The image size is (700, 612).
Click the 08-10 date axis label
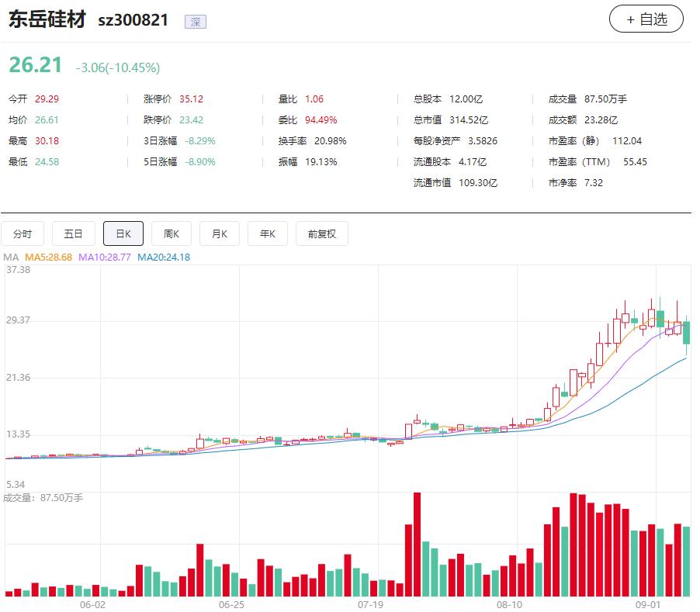pyautogui.click(x=509, y=605)
